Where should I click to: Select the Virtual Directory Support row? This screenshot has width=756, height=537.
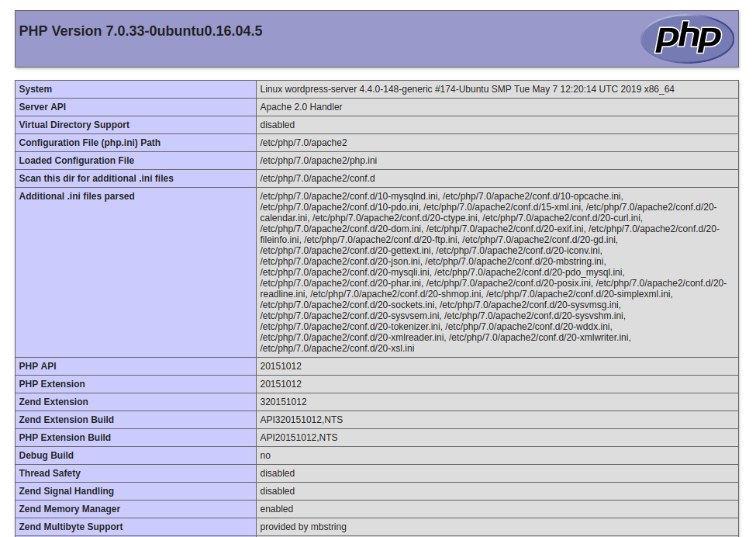(x=74, y=124)
